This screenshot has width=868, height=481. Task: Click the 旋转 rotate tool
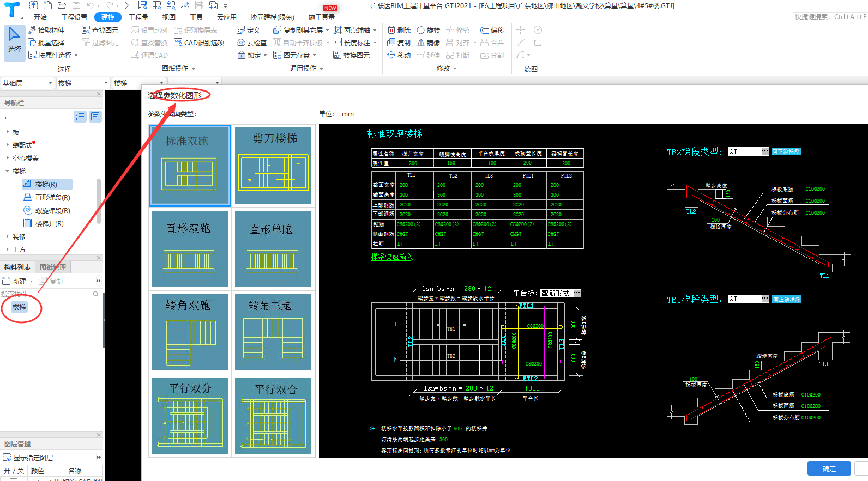point(429,30)
